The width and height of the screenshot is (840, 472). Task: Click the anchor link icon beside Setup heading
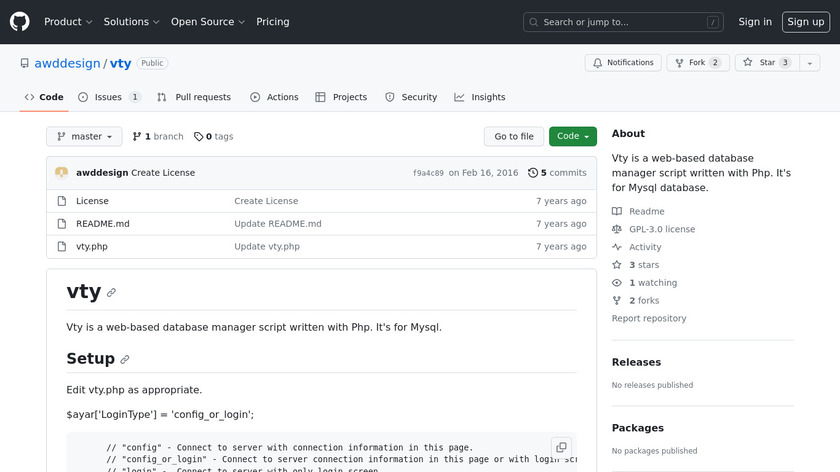(125, 359)
